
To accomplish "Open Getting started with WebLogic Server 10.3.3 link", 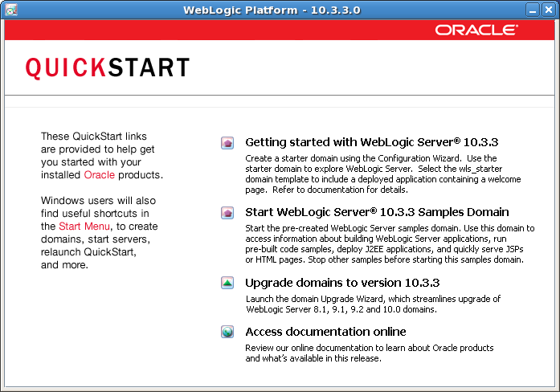I will 371,142.
